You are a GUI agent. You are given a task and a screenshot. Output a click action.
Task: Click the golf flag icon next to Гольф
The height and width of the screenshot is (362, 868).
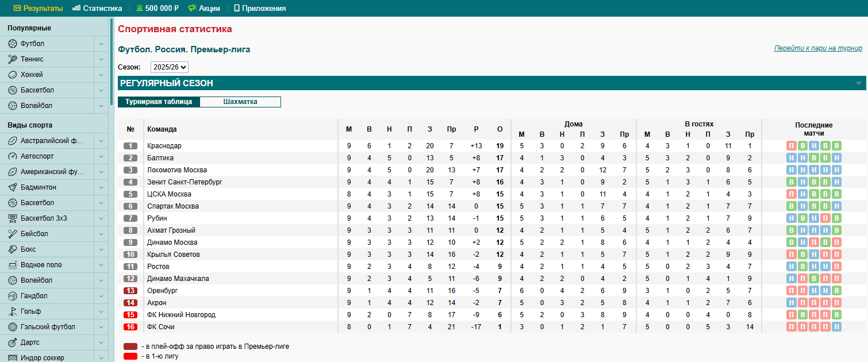click(x=13, y=311)
